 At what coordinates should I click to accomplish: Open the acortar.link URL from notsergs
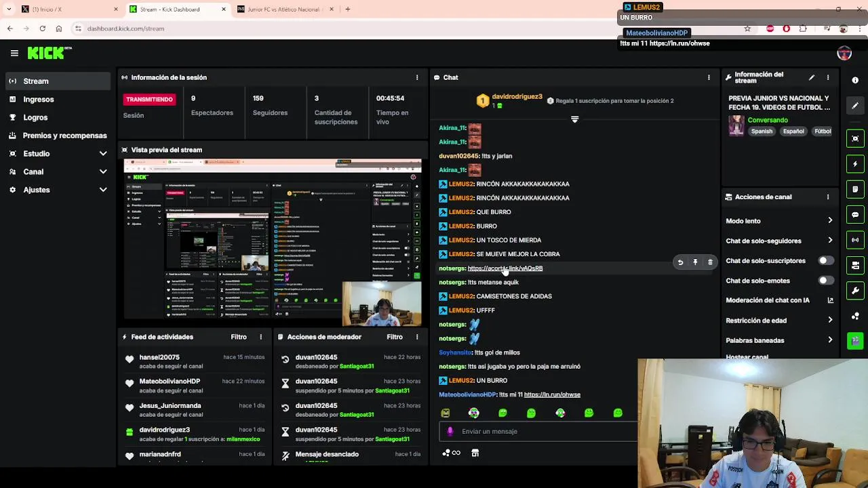tap(505, 268)
